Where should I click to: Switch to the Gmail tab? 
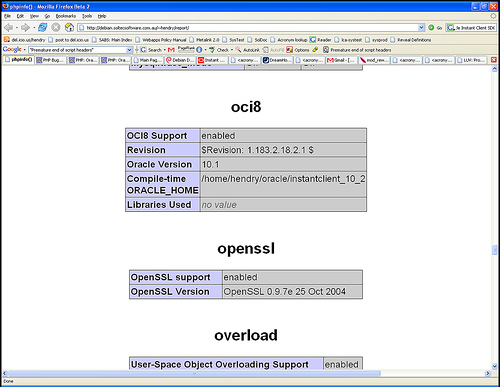342,60
